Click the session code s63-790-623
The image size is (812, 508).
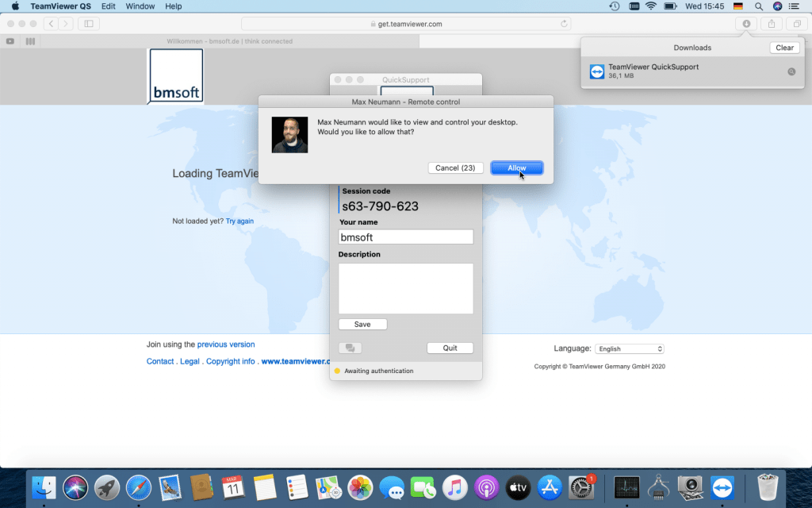click(380, 206)
